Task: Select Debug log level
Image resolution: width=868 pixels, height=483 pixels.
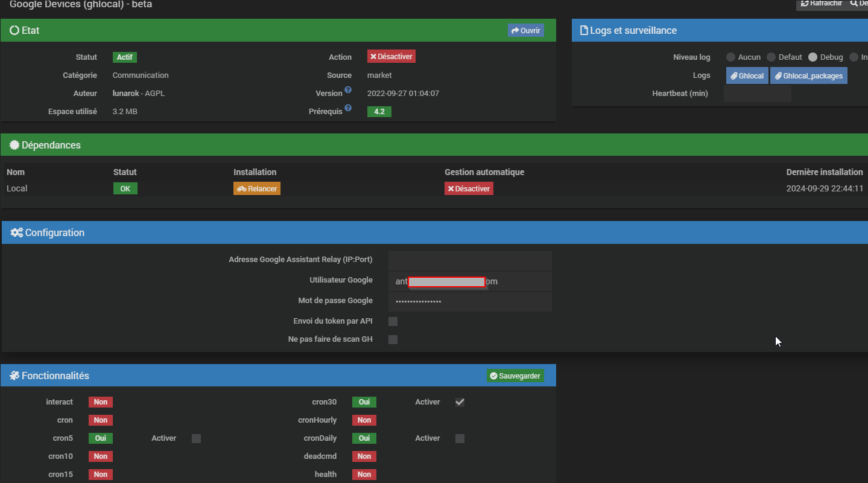Action: coord(813,57)
